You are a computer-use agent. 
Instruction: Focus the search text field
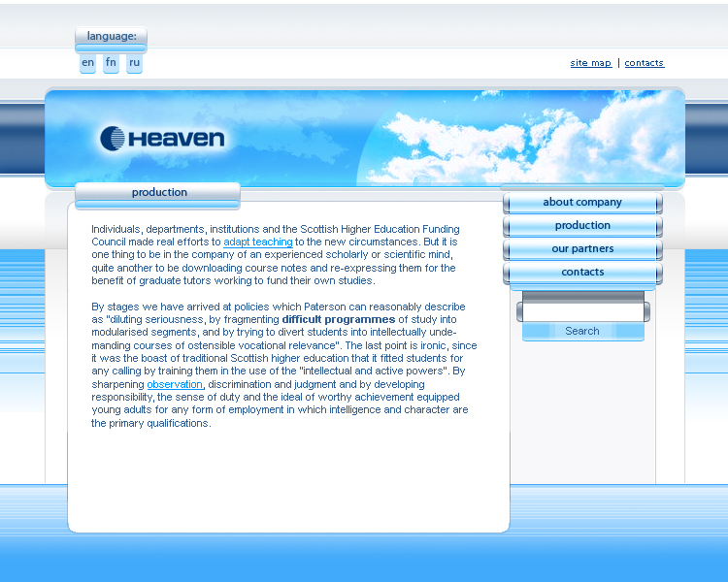pos(582,312)
